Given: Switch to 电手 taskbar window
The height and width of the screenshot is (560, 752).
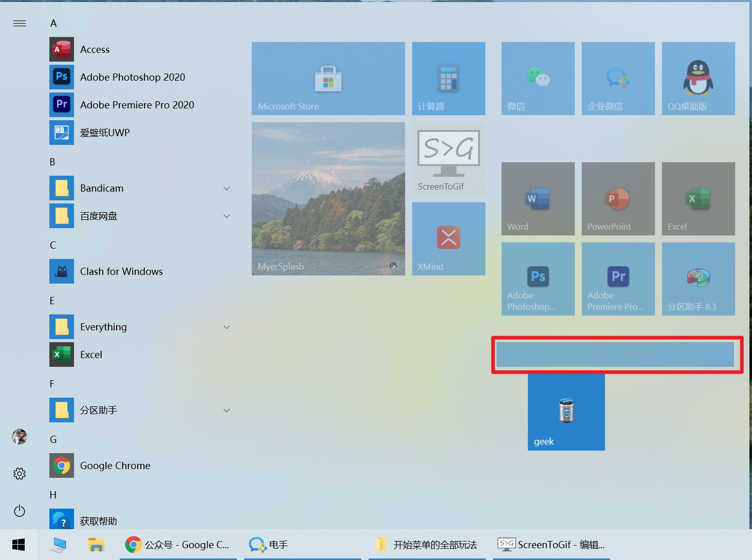Looking at the screenshot, I should click(x=303, y=545).
